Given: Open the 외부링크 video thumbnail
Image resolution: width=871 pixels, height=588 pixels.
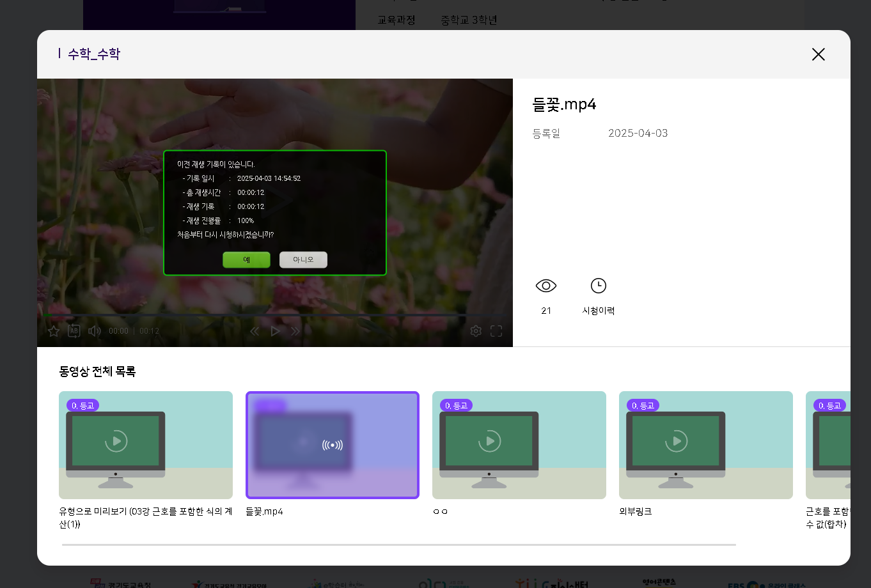Looking at the screenshot, I should coord(706,445).
